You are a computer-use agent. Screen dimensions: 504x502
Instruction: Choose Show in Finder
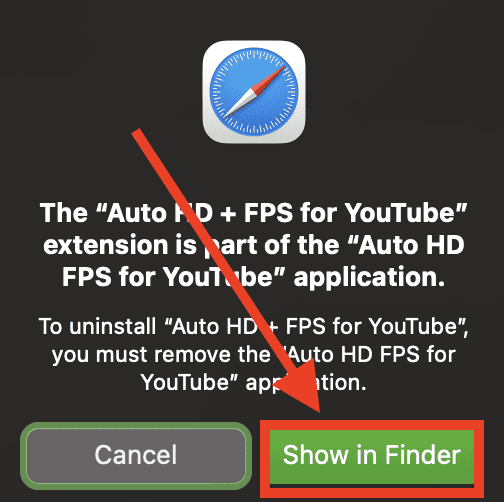click(372, 455)
